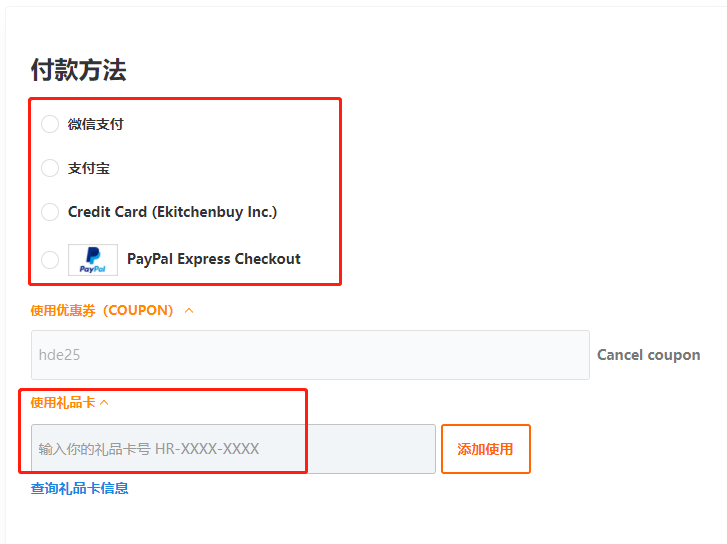Select the 支付宝 radio button
This screenshot has width=727, height=544.
tap(50, 168)
